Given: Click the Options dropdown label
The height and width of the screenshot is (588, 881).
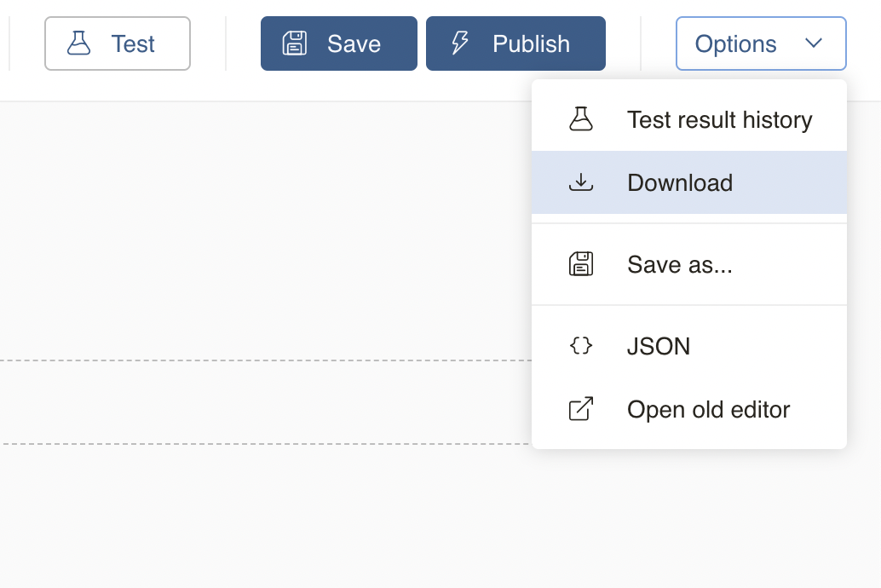Looking at the screenshot, I should (735, 43).
